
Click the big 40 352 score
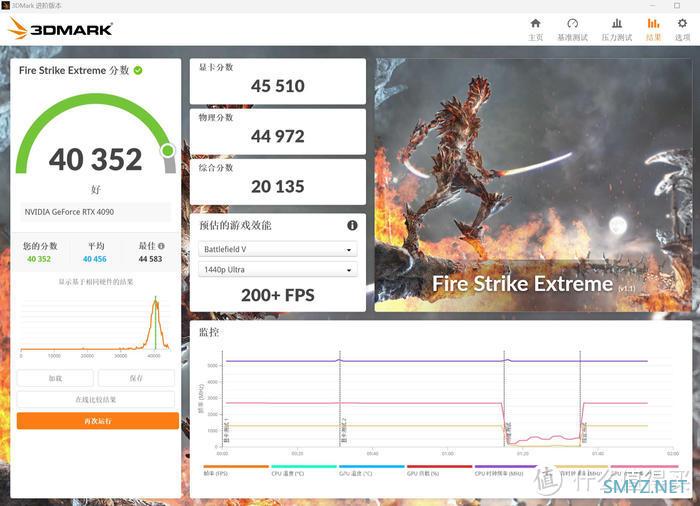click(x=96, y=159)
